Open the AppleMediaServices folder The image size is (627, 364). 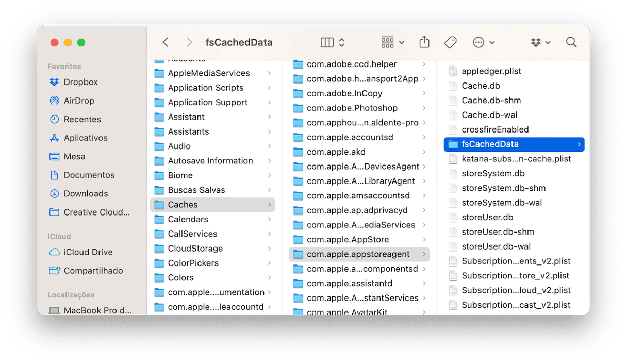[x=212, y=73]
